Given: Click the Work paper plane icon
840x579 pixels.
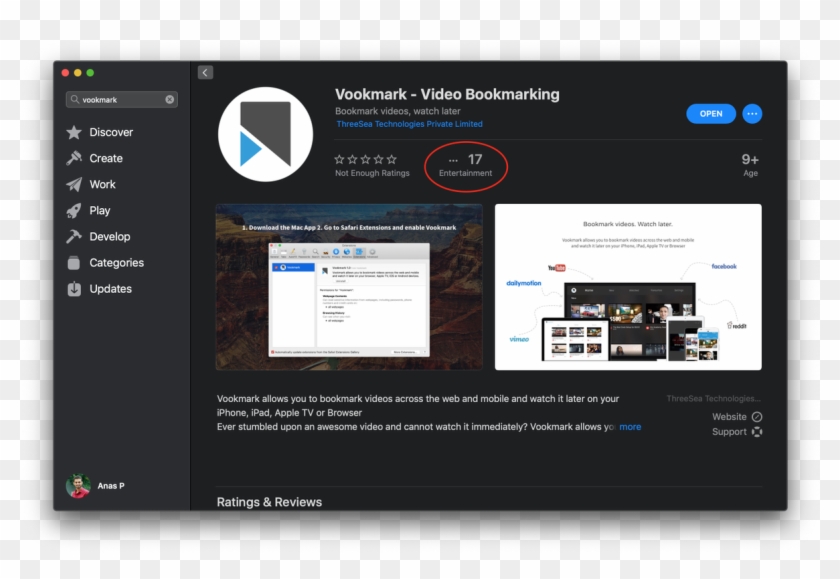Looking at the screenshot, I should click(x=74, y=185).
